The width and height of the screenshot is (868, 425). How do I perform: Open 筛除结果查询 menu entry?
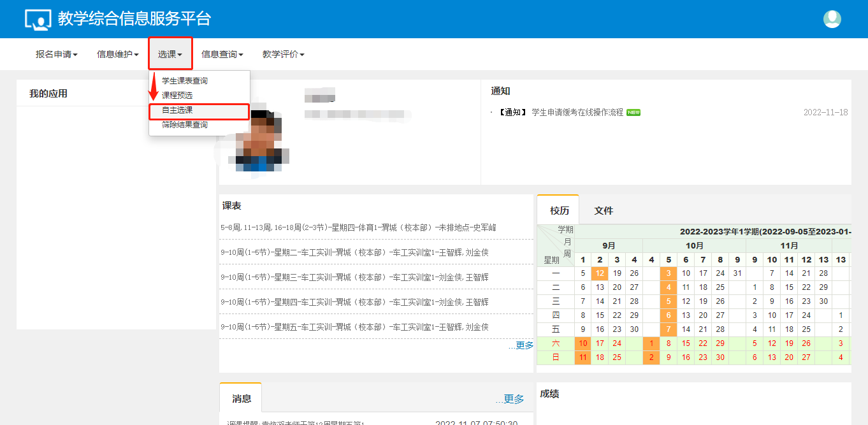click(185, 125)
